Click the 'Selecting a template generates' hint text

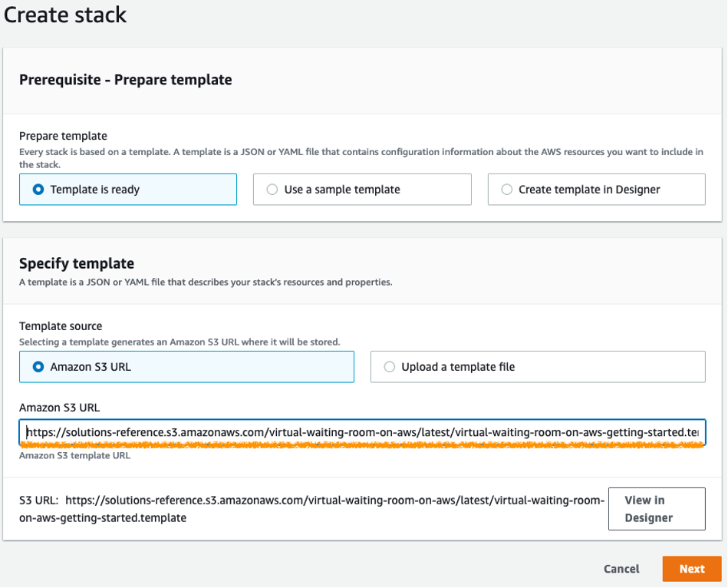pos(180,342)
